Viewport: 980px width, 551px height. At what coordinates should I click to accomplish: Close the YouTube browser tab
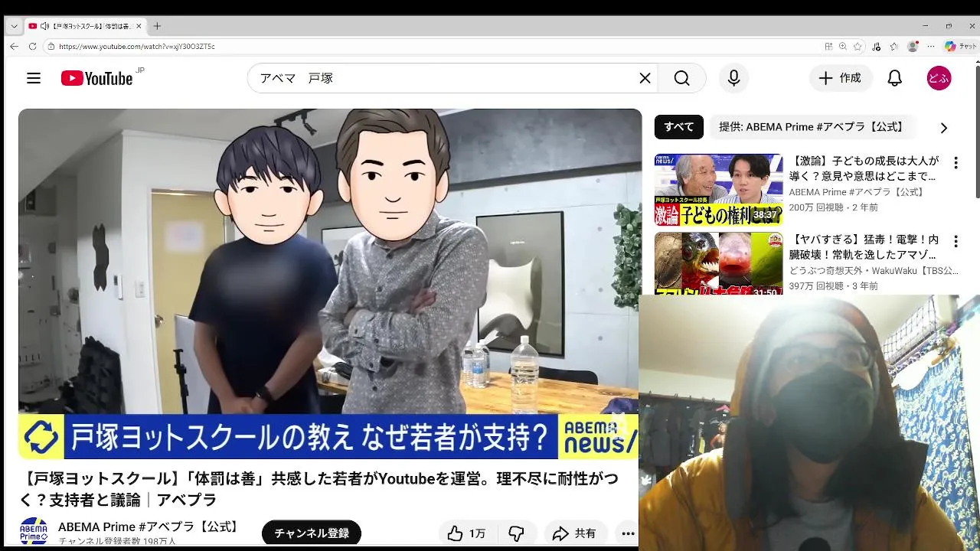(x=139, y=26)
